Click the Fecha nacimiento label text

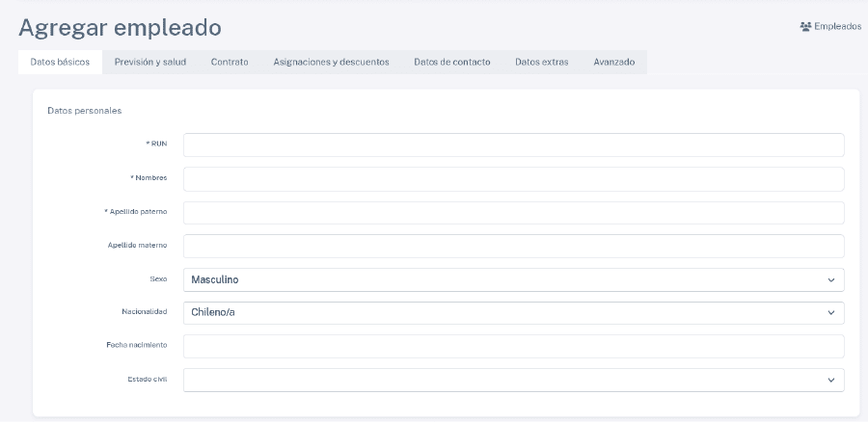[137, 345]
